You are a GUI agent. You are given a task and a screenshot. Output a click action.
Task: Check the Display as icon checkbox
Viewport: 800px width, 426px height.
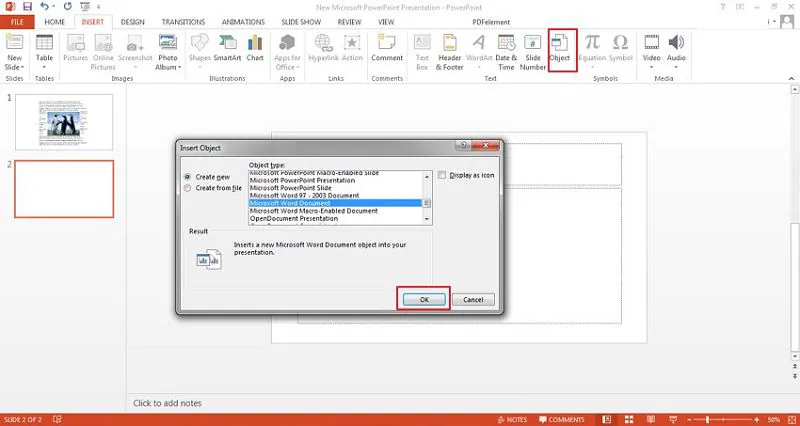pyautogui.click(x=442, y=175)
